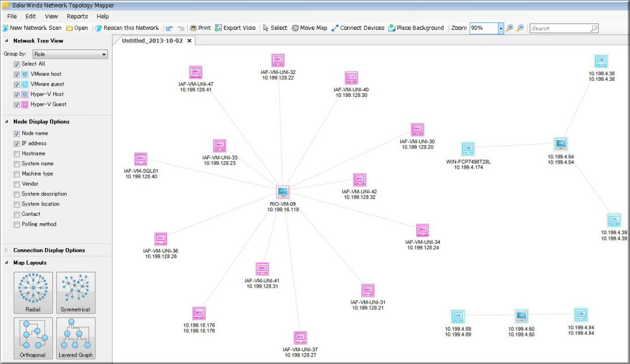Click the zoom in magnifier icon

coord(509,28)
